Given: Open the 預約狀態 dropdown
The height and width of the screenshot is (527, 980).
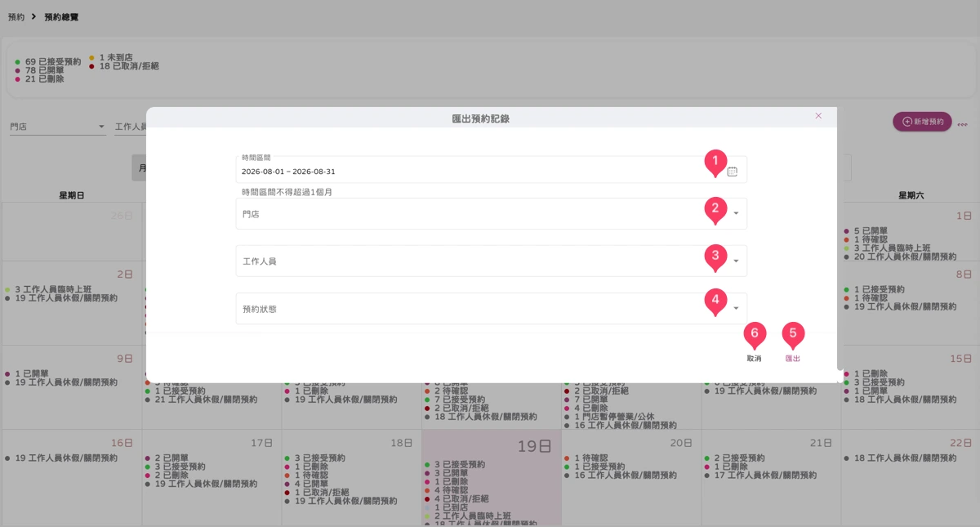Looking at the screenshot, I should [x=491, y=309].
